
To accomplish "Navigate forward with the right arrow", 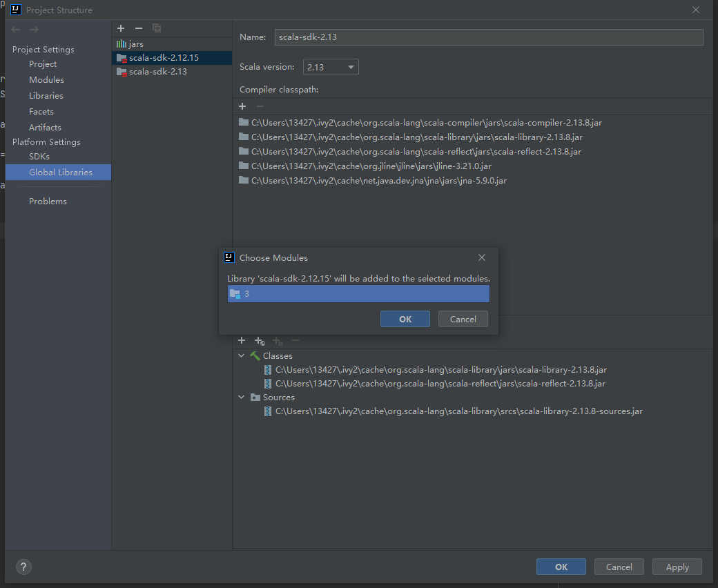I will [34, 30].
